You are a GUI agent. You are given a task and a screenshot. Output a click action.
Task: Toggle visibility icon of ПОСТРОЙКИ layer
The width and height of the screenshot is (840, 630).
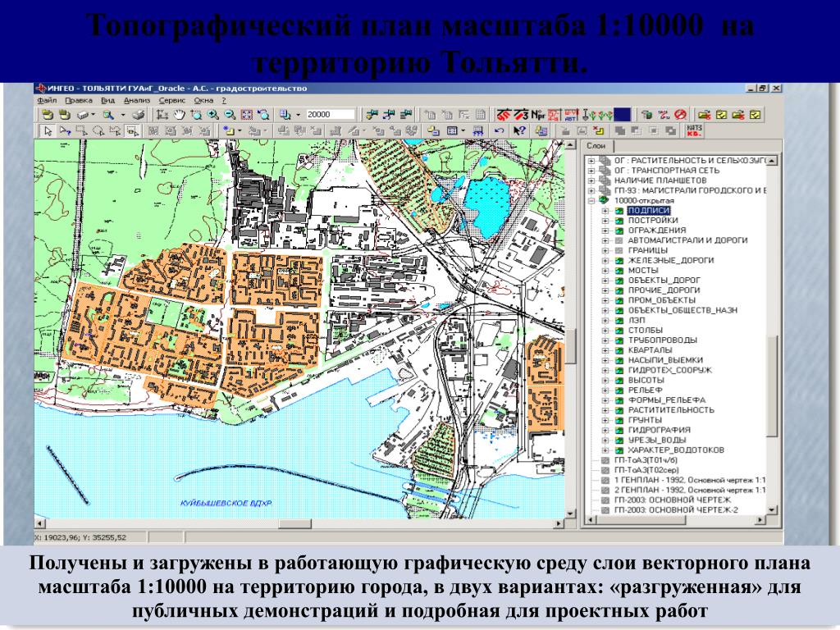pyautogui.click(x=619, y=220)
